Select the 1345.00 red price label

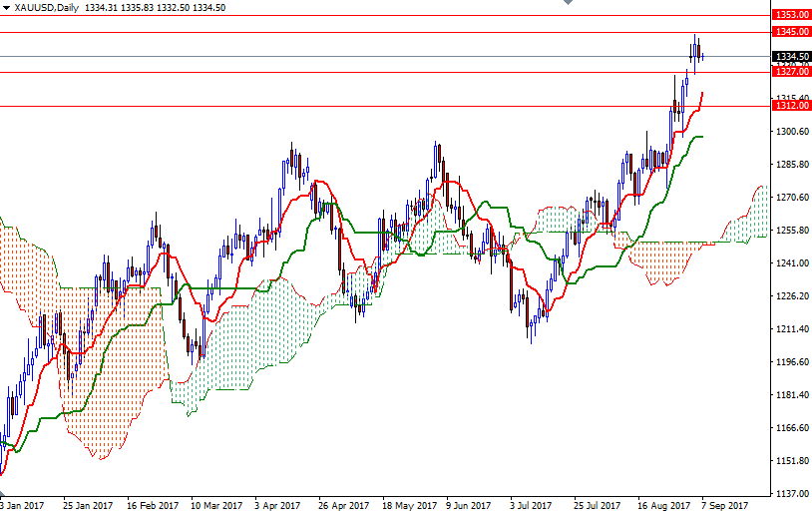pyautogui.click(x=791, y=32)
